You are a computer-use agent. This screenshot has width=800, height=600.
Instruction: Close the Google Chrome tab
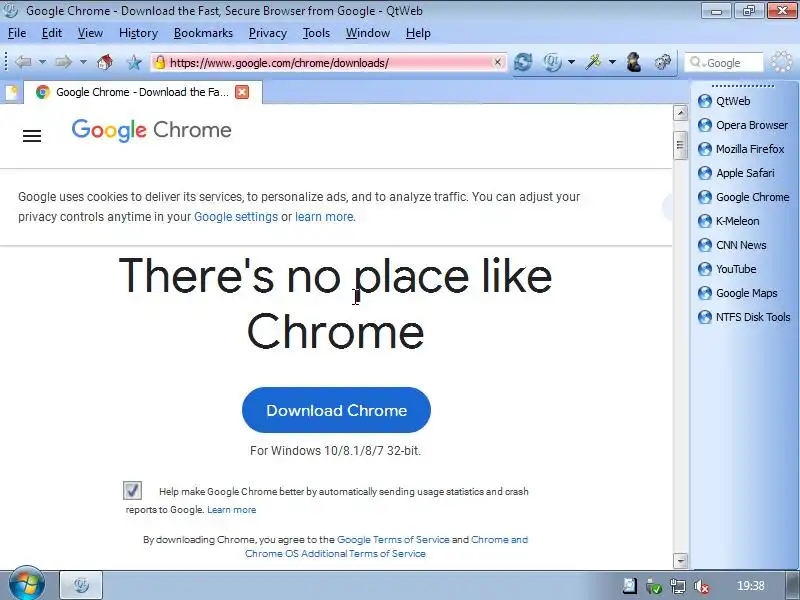pos(242,92)
